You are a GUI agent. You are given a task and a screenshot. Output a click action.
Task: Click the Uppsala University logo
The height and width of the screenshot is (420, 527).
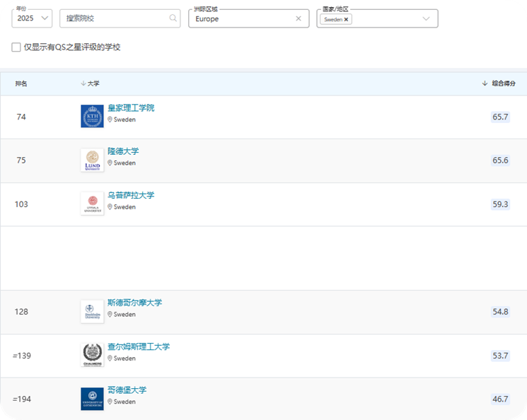(x=92, y=204)
